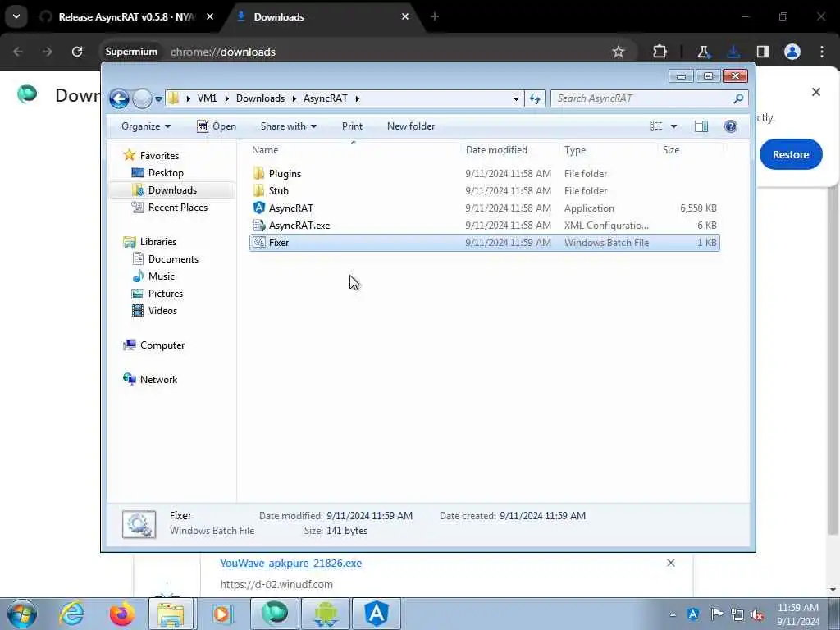Image resolution: width=840 pixels, height=630 pixels.
Task: Open the browser tab search dropdown
Action: (x=16, y=16)
